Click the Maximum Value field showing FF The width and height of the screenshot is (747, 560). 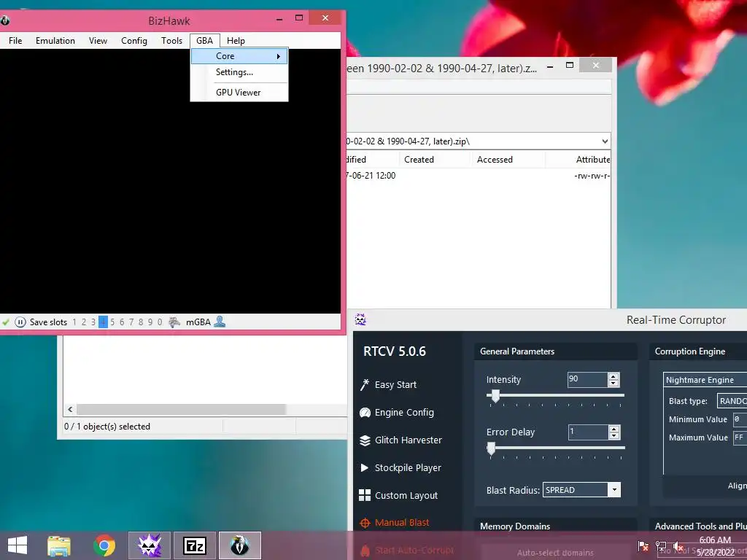pos(740,437)
